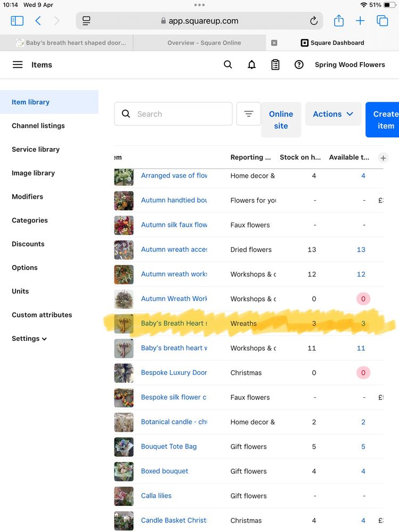Expand the Actions dropdown

tap(333, 114)
